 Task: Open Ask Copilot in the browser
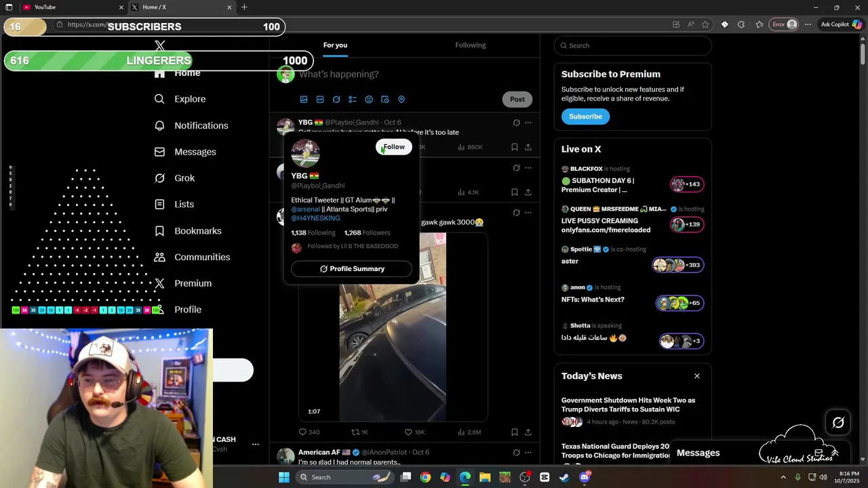[x=841, y=24]
